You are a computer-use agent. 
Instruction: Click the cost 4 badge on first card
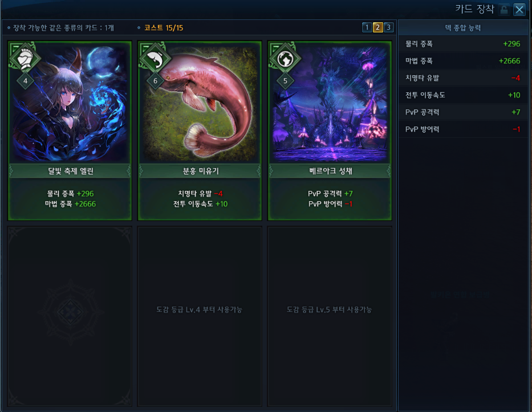click(25, 81)
